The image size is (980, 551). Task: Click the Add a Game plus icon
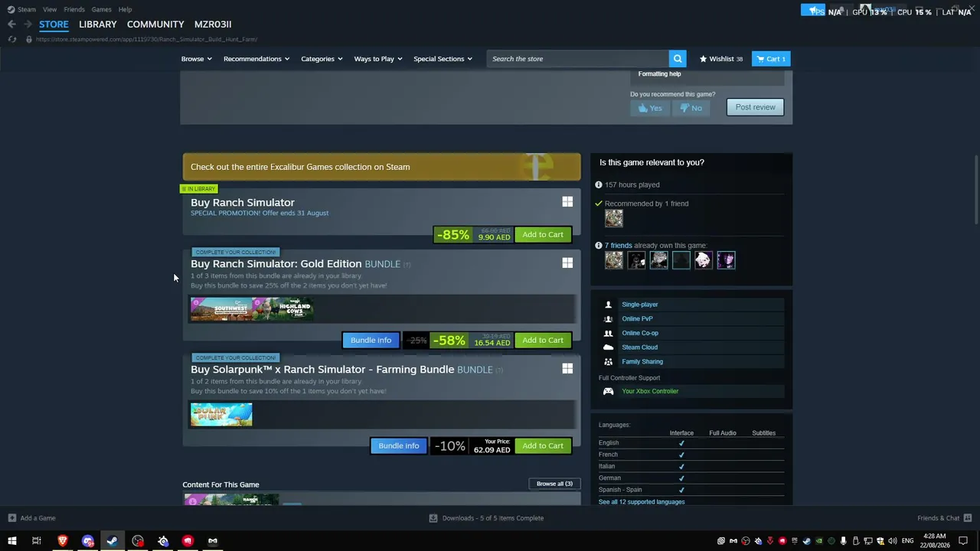(11, 518)
